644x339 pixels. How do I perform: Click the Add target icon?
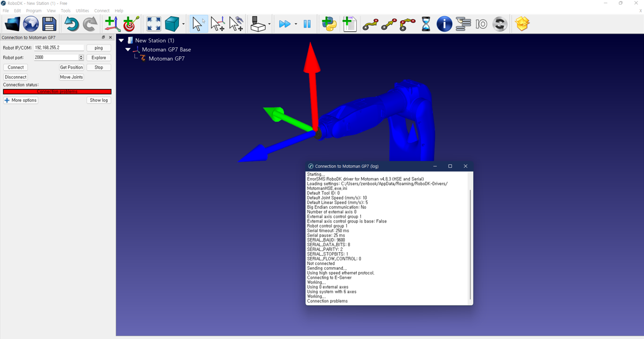click(131, 24)
